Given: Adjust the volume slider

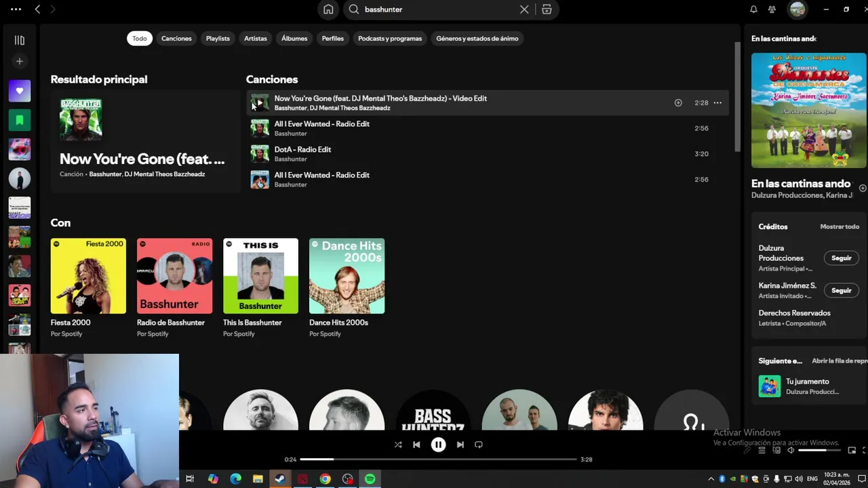Looking at the screenshot, I should pyautogui.click(x=818, y=450).
